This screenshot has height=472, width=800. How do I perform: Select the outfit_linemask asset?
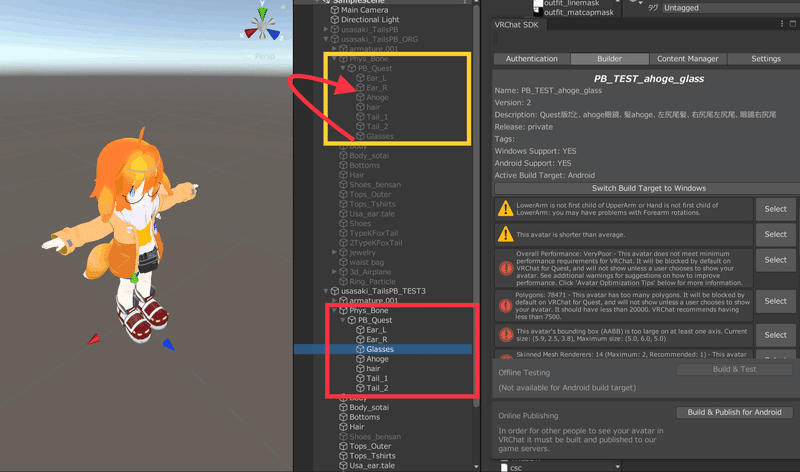(571, 3)
